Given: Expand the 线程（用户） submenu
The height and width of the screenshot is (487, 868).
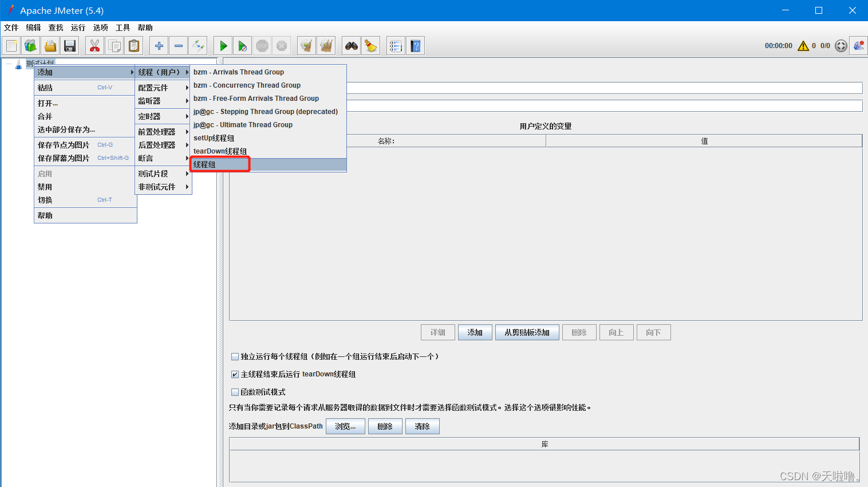Looking at the screenshot, I should (x=163, y=72).
